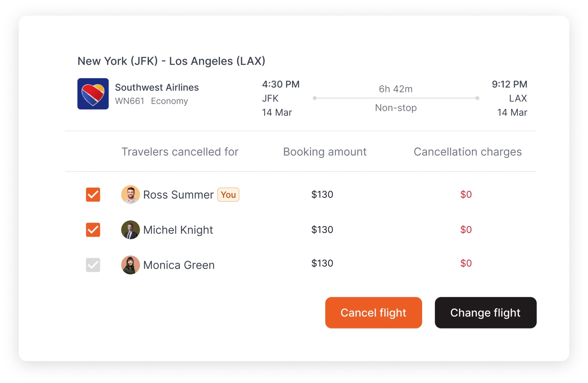
Task: Click the Non-stop label on timeline
Action: pyautogui.click(x=396, y=108)
